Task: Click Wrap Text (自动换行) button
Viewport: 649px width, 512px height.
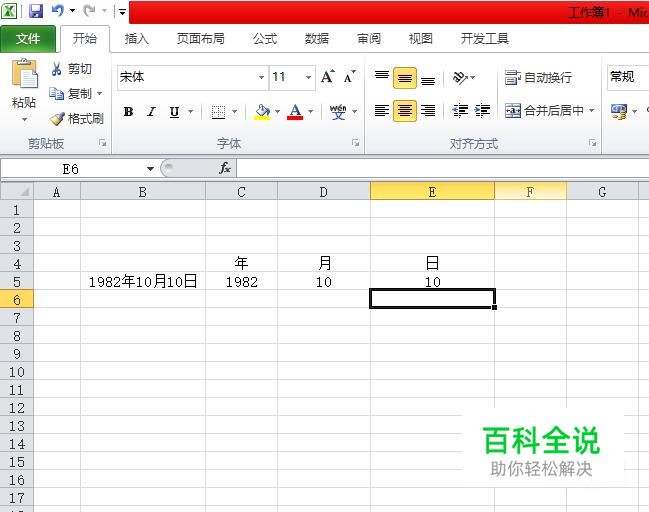Action: click(538, 77)
